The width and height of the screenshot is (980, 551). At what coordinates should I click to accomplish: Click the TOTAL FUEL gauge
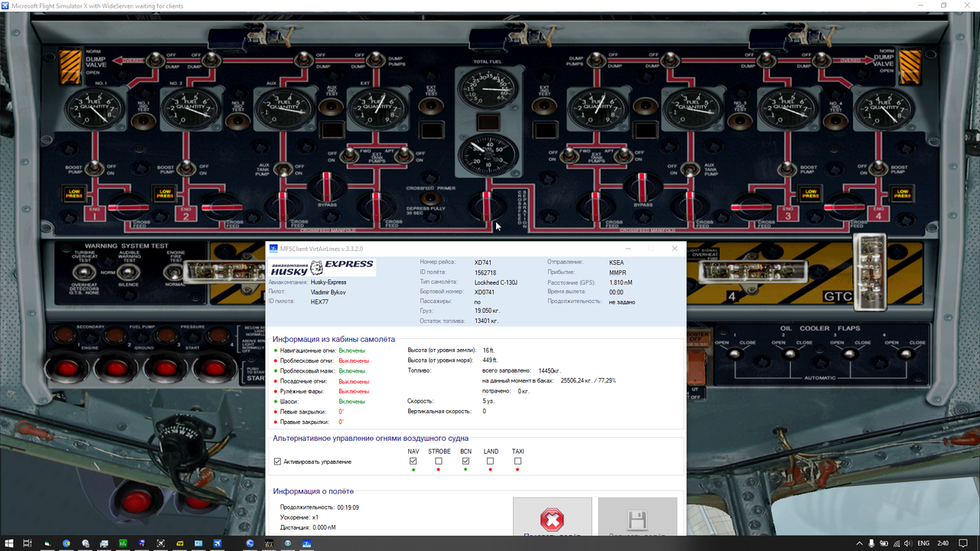[x=486, y=89]
